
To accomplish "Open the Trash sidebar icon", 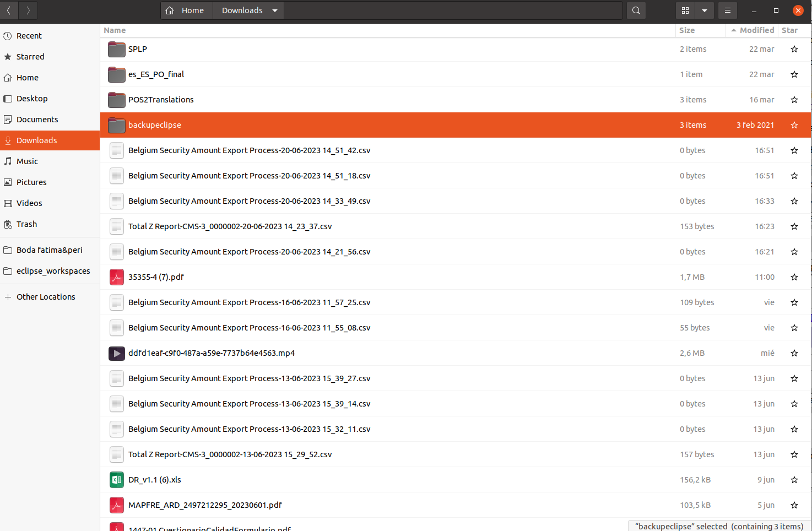I will click(x=8, y=224).
